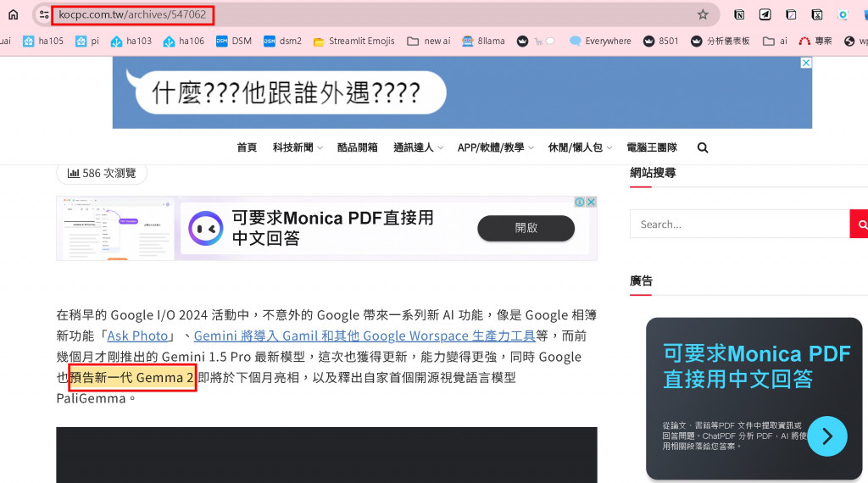The width and height of the screenshot is (868, 483).
Task: Open the 分析儀表板 bookmark
Action: tap(721, 41)
